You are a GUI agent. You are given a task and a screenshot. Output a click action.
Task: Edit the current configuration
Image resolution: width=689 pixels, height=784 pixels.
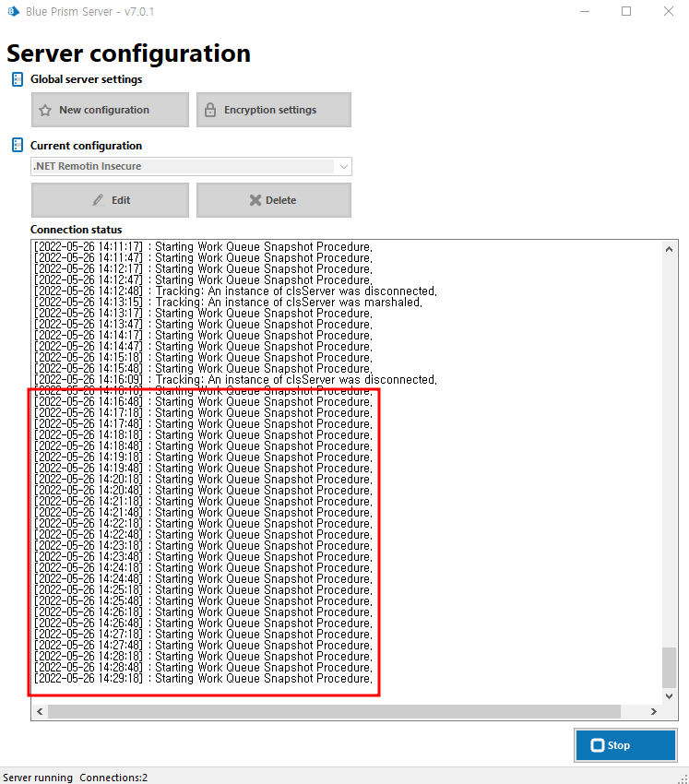[110, 200]
